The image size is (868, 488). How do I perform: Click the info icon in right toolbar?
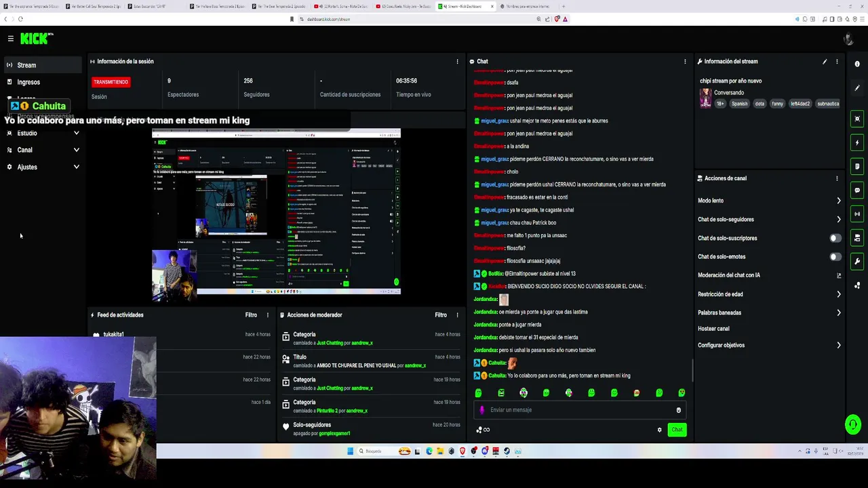(857, 64)
